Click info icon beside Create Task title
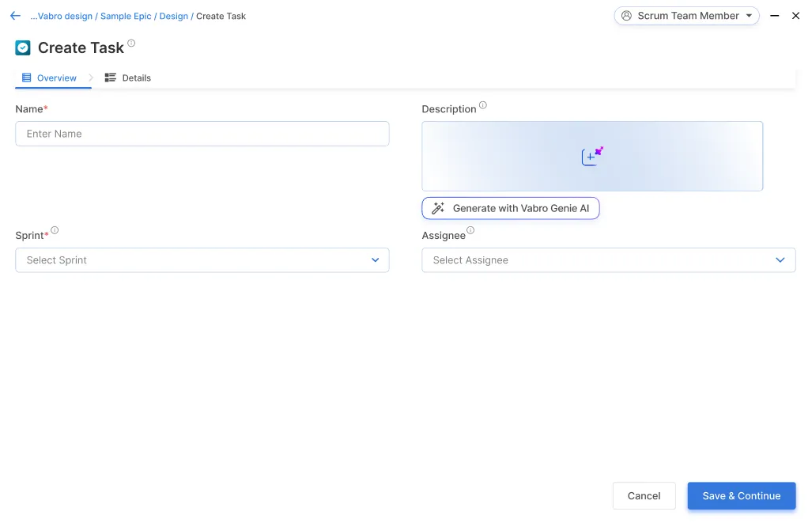This screenshot has height=523, width=812. (131, 44)
